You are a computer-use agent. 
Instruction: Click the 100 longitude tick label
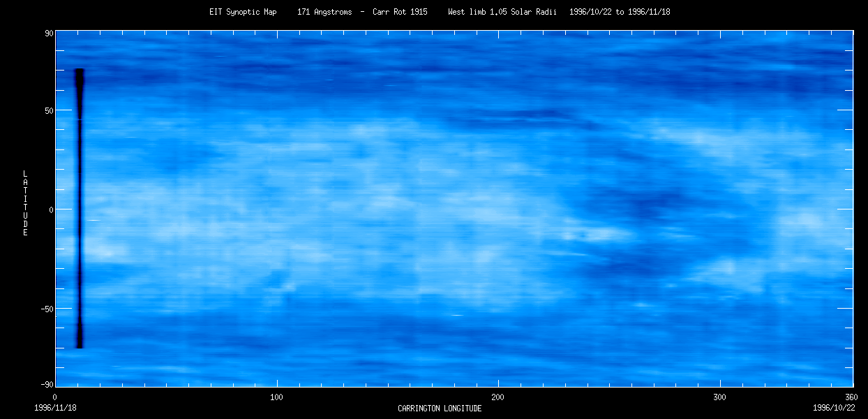(277, 397)
